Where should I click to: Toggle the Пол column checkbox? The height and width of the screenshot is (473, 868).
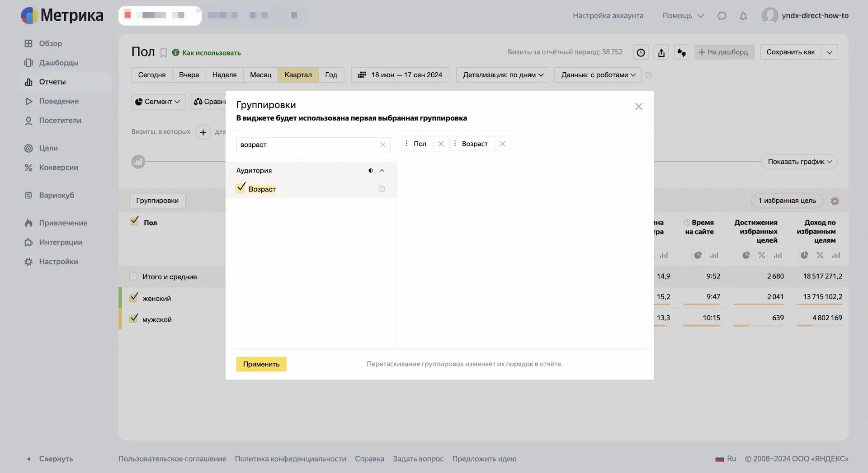pos(134,221)
